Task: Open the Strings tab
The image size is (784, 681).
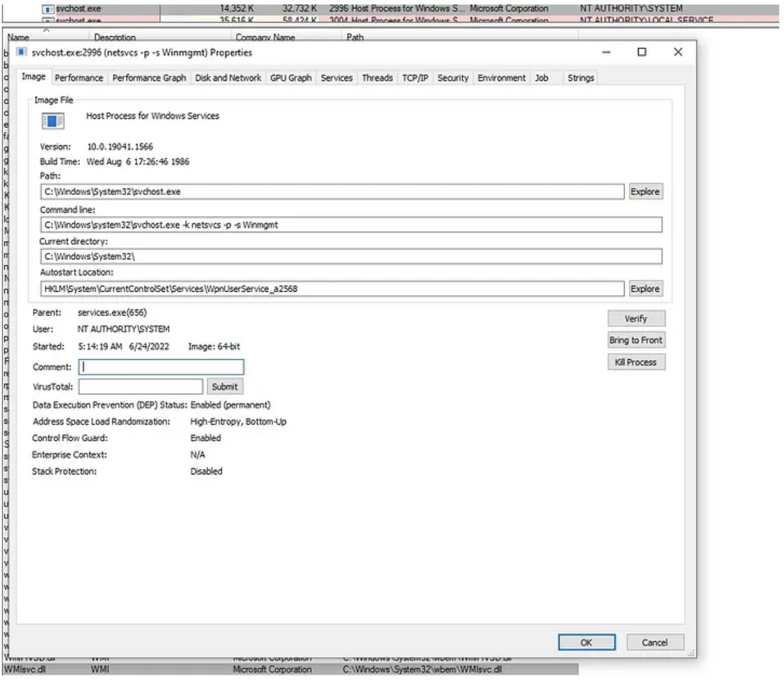Action: click(x=580, y=78)
